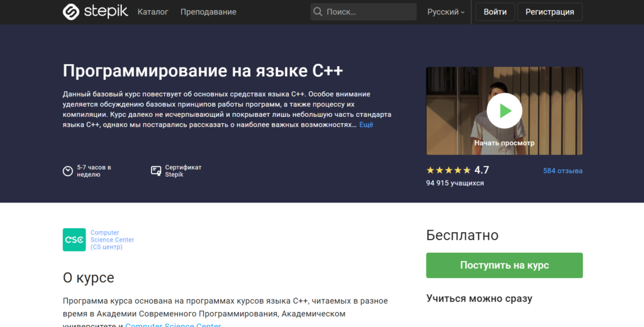Screen dimensions: 644x327
Task: Expand the course description with Ещё
Action: 366,125
